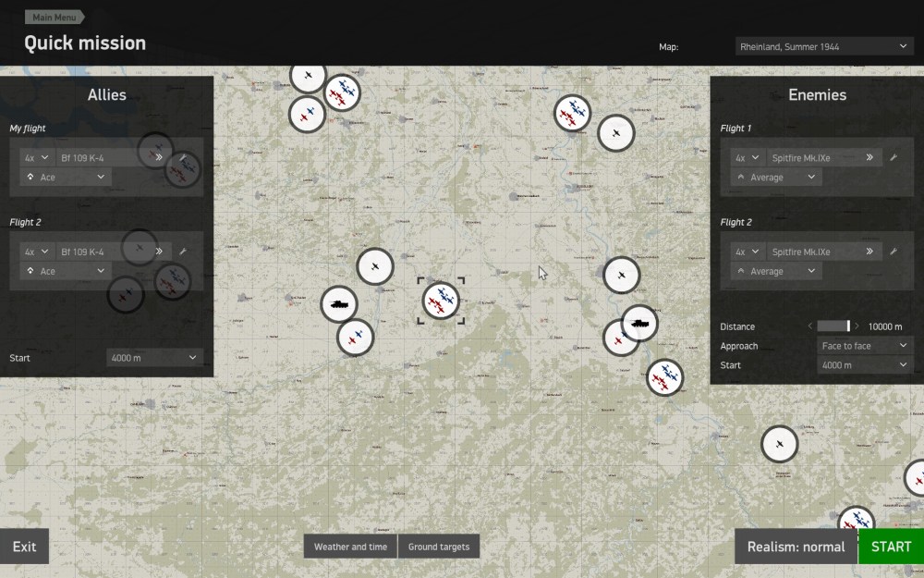Decrease Distance with the left arrow
Image resolution: width=924 pixels, height=578 pixels.
(x=810, y=326)
